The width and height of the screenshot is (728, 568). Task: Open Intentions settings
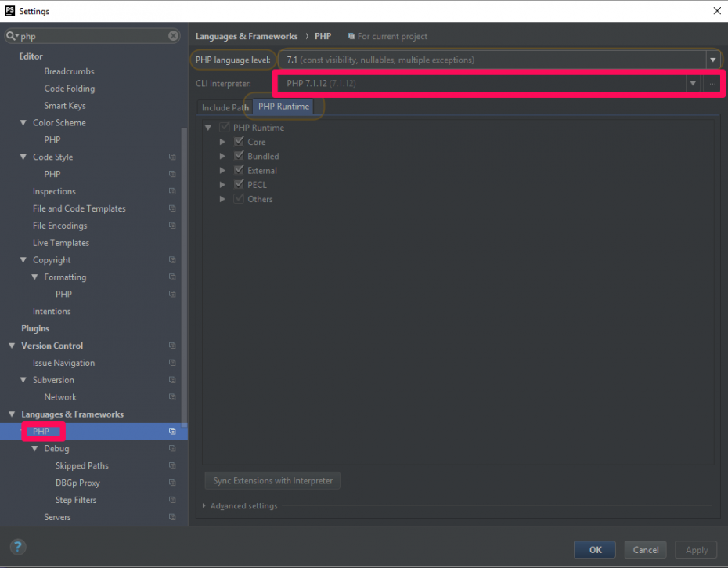52,312
